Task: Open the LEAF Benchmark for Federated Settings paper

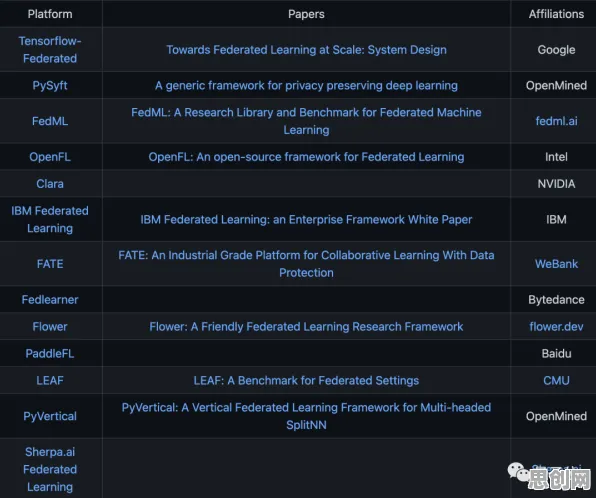Action: [x=306, y=381]
